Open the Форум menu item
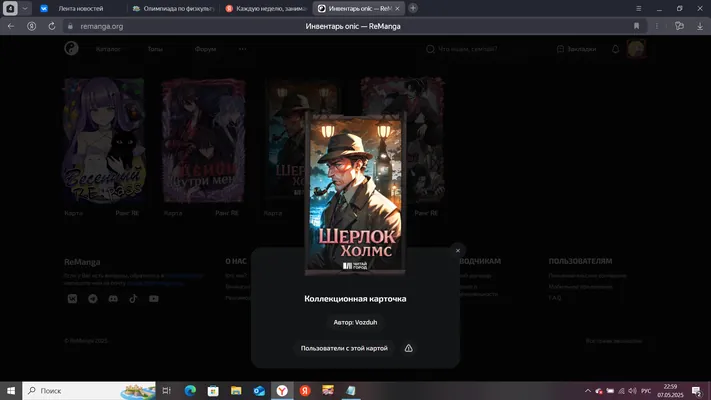 click(x=205, y=49)
